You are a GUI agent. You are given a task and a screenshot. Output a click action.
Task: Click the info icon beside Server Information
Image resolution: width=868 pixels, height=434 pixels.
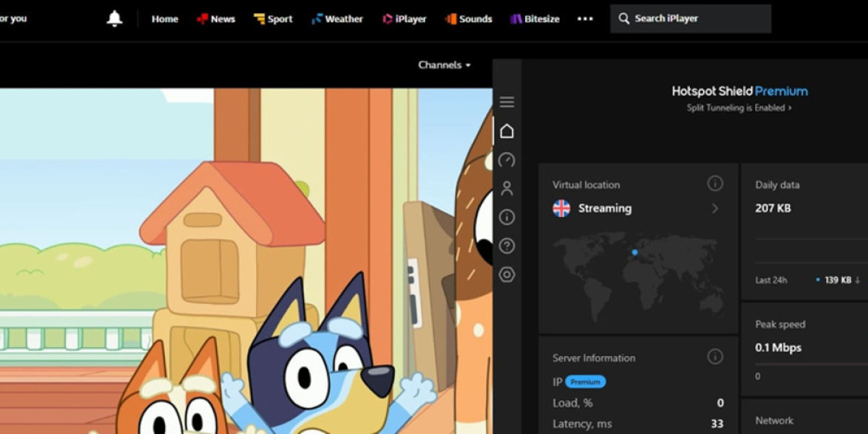[715, 357]
